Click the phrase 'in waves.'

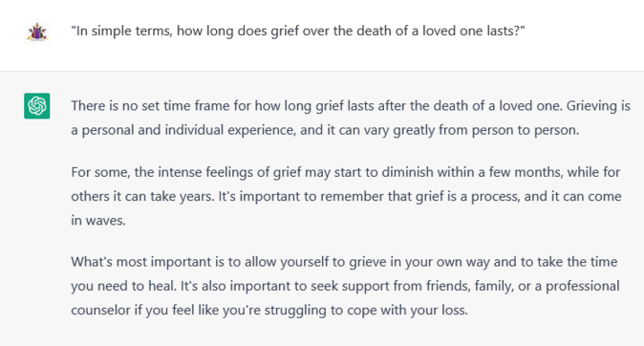coord(98,221)
